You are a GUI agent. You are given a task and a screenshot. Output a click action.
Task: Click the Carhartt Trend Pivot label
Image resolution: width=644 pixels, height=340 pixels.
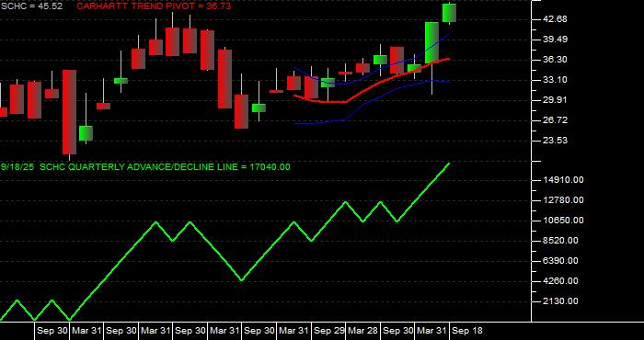click(x=154, y=6)
